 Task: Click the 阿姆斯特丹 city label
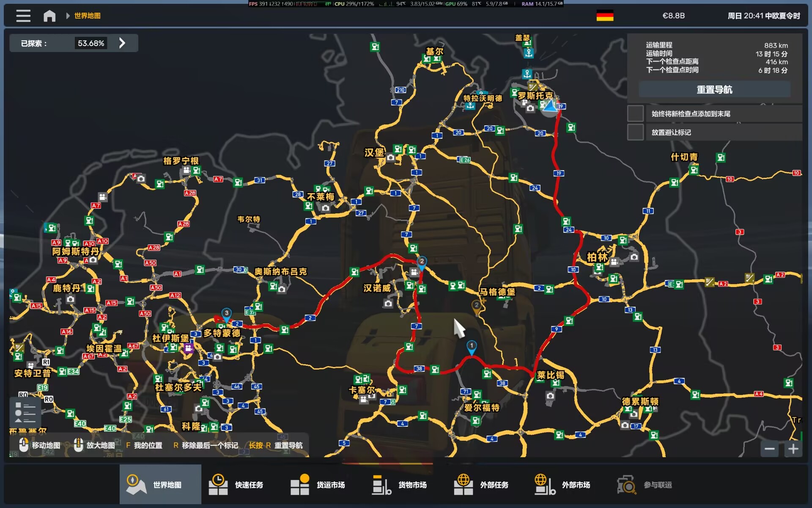point(75,251)
